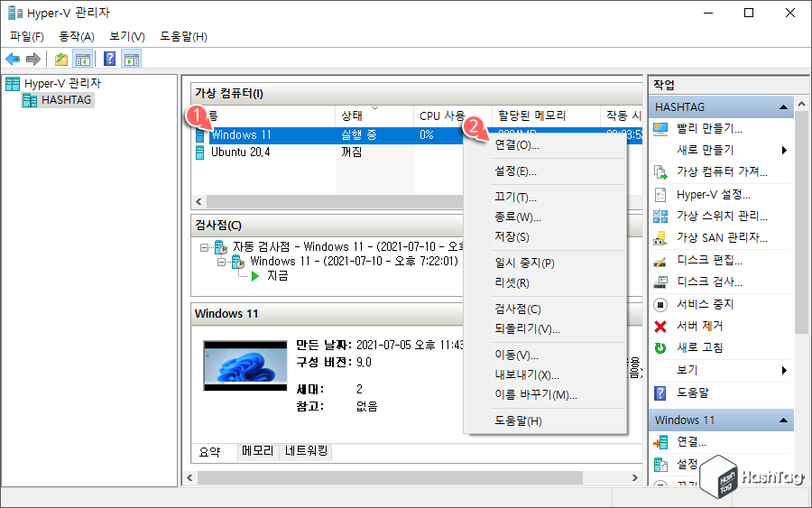Collapse the Windows 11 actions section

783,420
